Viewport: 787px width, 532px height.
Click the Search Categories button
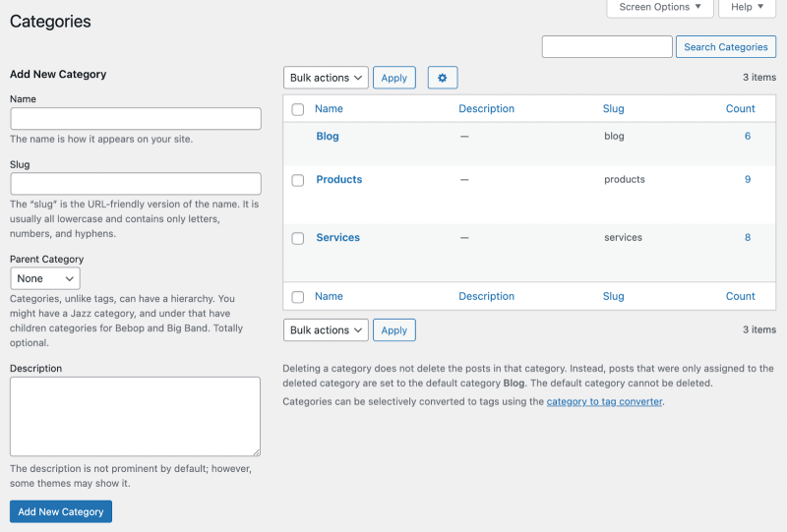coord(726,46)
